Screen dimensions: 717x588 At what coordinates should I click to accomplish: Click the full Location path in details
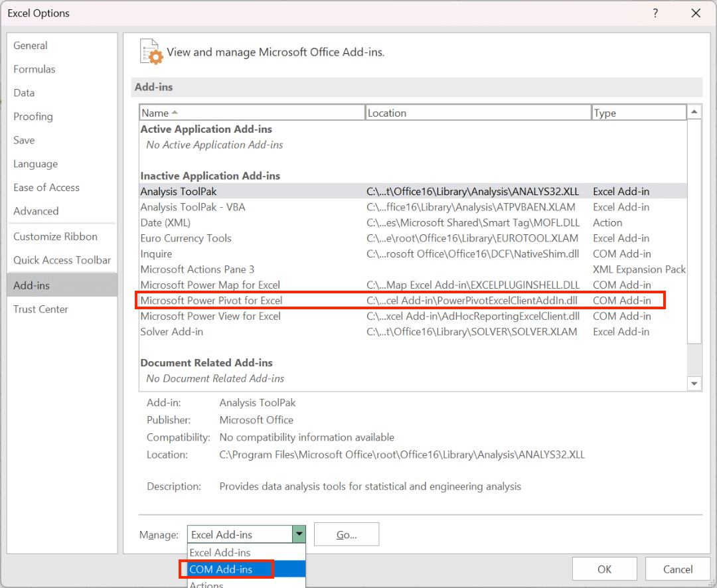click(x=402, y=455)
